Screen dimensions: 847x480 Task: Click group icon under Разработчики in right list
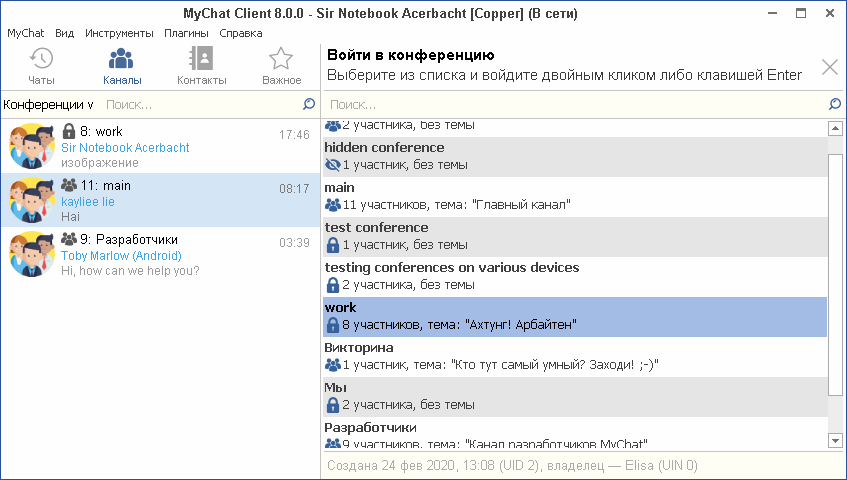pos(333,444)
